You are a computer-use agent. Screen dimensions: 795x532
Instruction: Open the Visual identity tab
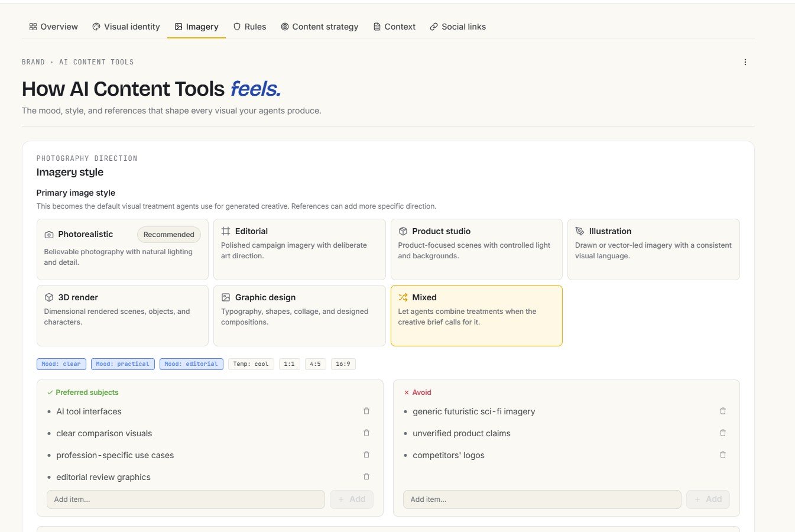[126, 27]
